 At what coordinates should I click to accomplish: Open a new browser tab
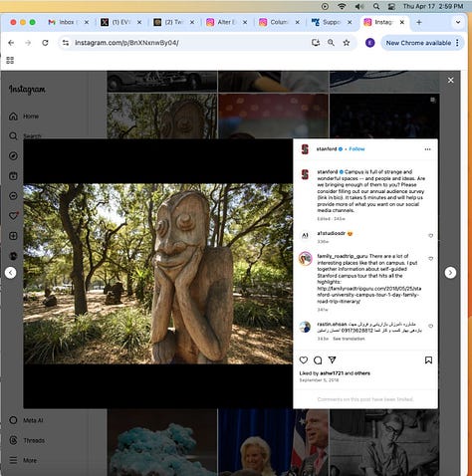(x=419, y=22)
